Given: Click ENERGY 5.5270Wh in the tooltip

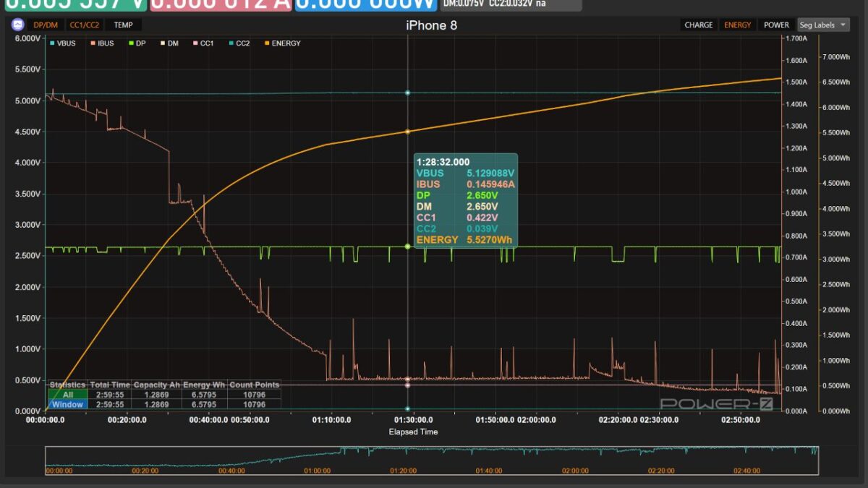Looking at the screenshot, I should click(x=466, y=239).
